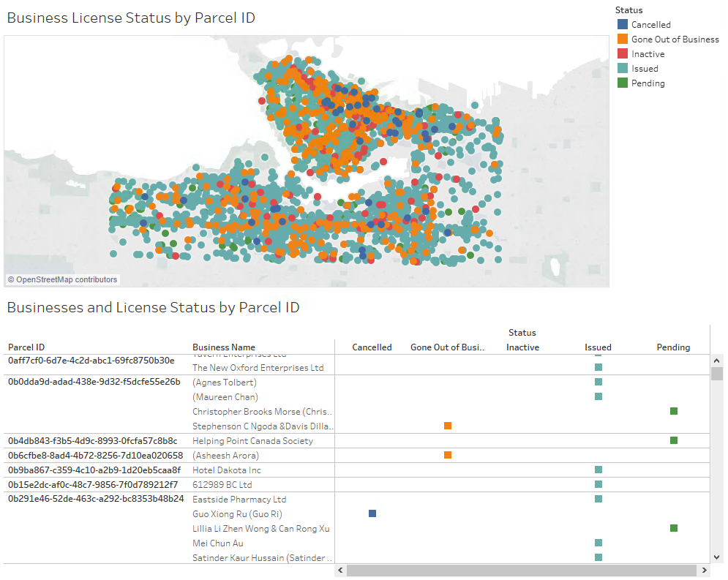
Task: Select Issued mark for Hotel Dakota Inc
Action: 598,470
